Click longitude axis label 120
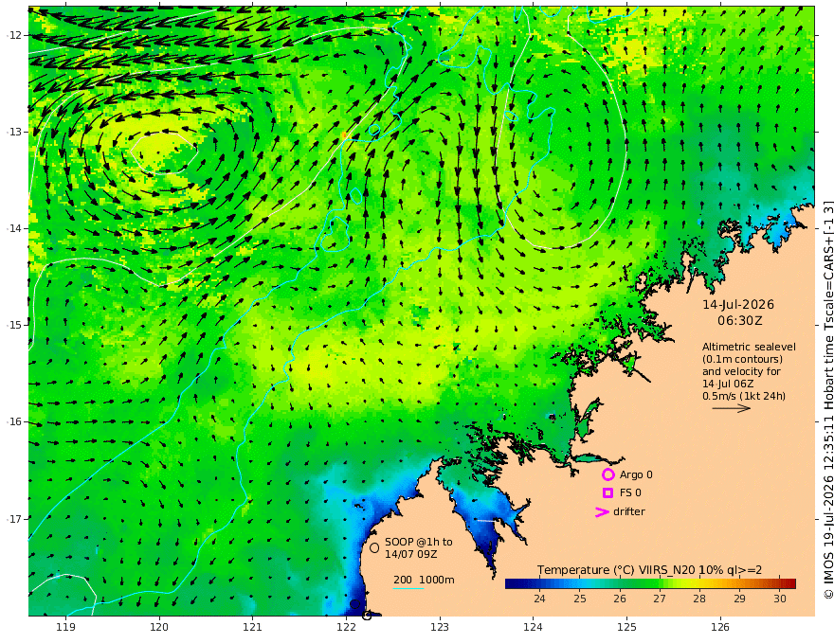The image size is (834, 644). coord(159,628)
